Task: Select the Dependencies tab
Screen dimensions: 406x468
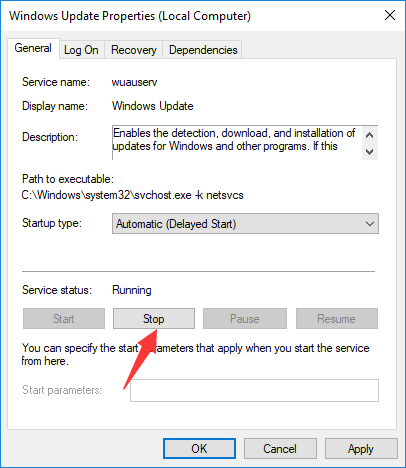Action: [203, 50]
